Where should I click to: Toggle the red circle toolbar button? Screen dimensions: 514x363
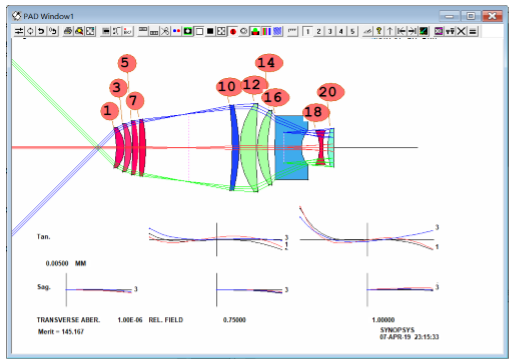[233, 31]
